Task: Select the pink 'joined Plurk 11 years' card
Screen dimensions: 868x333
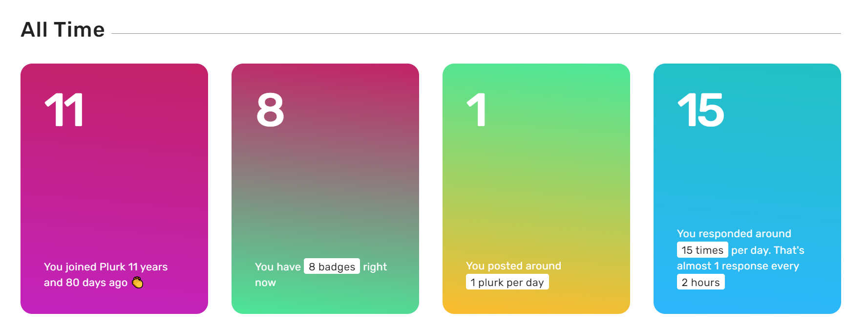Action: point(114,189)
